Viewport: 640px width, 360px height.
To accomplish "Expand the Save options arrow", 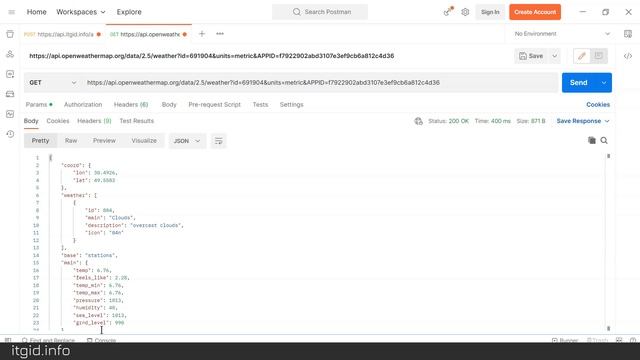I will click(x=554, y=56).
